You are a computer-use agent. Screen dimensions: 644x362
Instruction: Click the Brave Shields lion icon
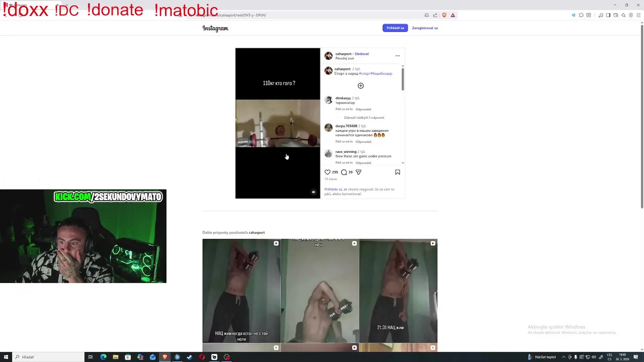(x=444, y=15)
